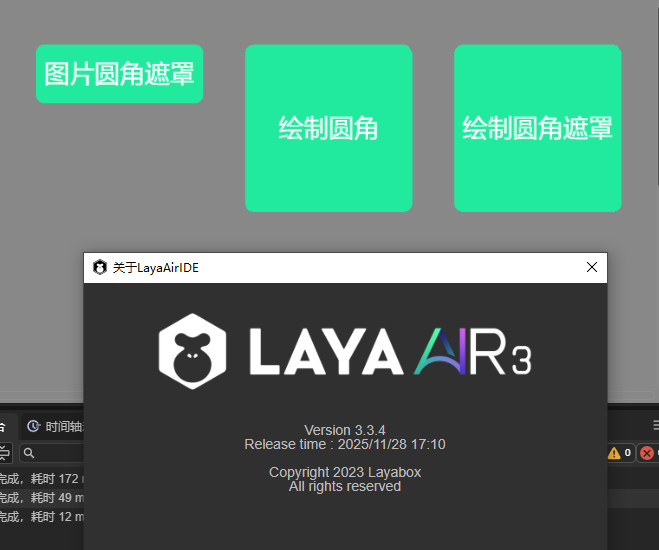This screenshot has height=550, width=659.
Task: Click the Copyright 2023 Layabox text
Action: pos(344,472)
